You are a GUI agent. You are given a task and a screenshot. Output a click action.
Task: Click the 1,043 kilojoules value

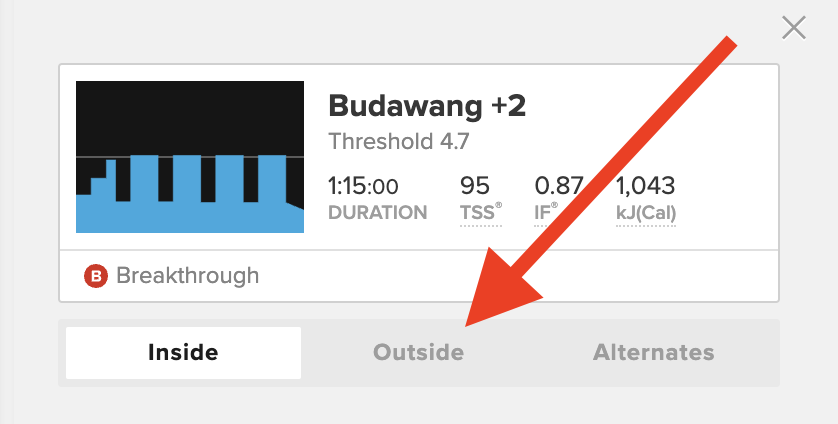(x=646, y=186)
